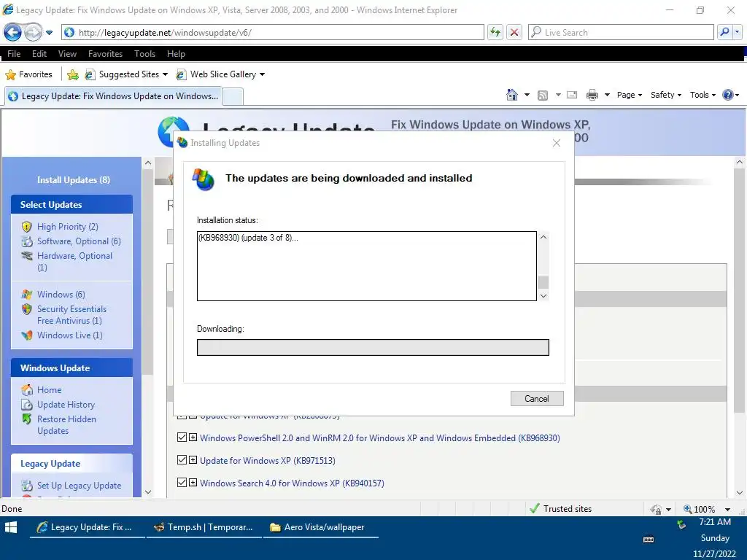
Task: Click the RSS feeds icon
Action: [x=543, y=96]
